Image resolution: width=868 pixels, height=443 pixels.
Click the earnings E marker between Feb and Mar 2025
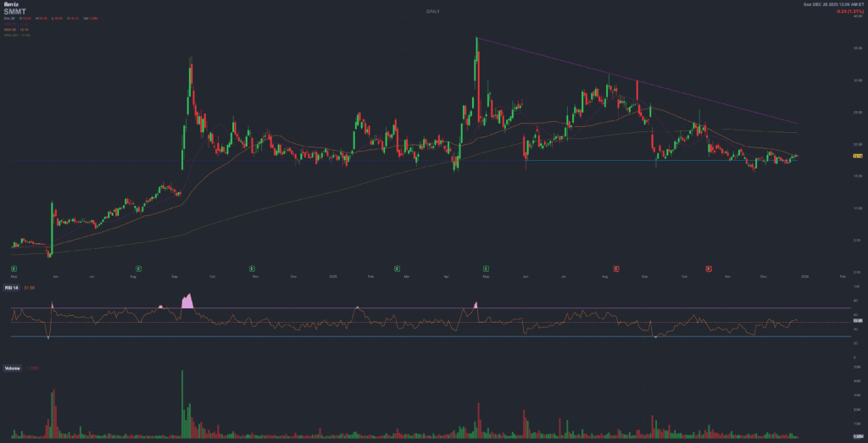tap(397, 268)
